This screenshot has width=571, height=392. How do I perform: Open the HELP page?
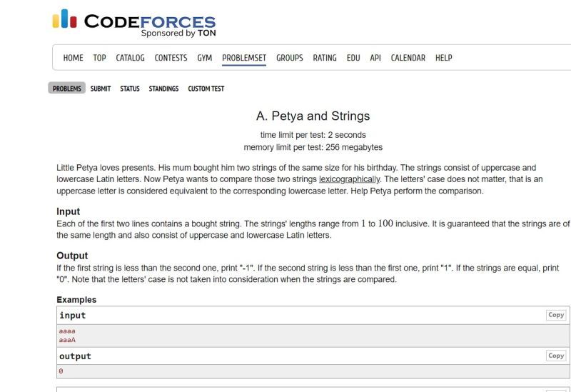coord(443,58)
